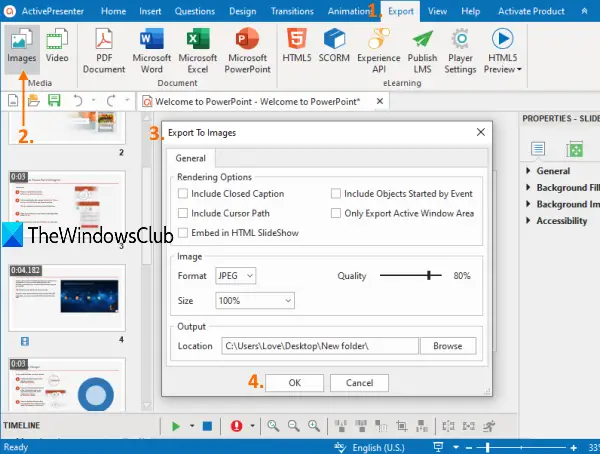Select General tab in export dialog
This screenshot has height=454, width=600.
pos(191,158)
